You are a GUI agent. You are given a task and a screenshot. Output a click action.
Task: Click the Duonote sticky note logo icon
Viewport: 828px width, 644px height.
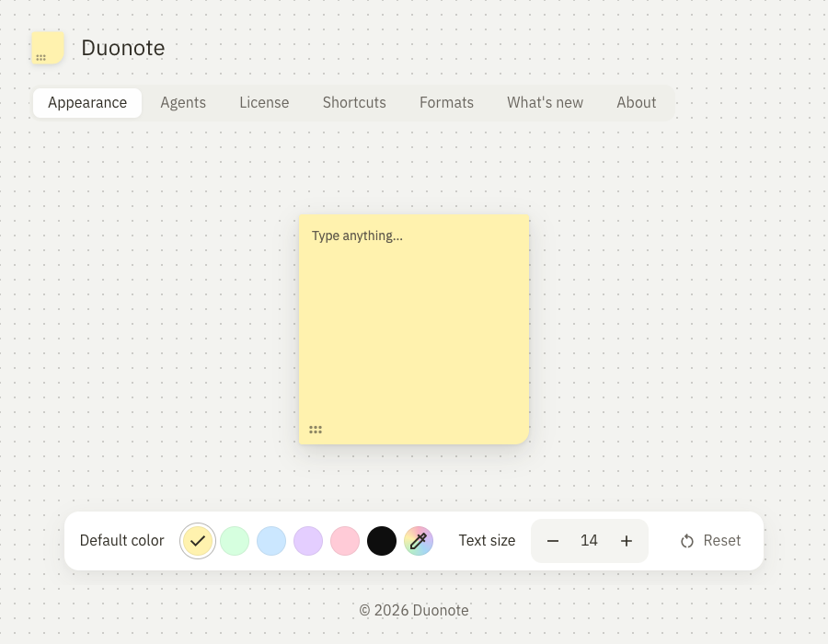point(48,48)
